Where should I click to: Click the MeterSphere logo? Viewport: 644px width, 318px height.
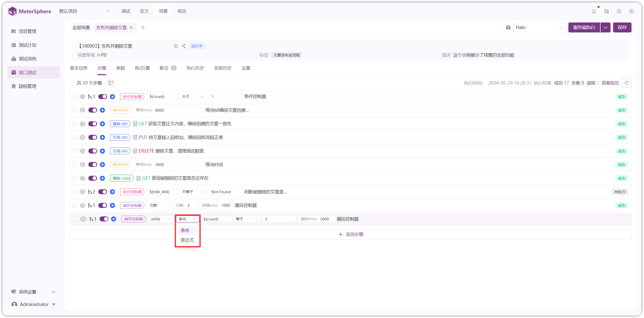29,11
